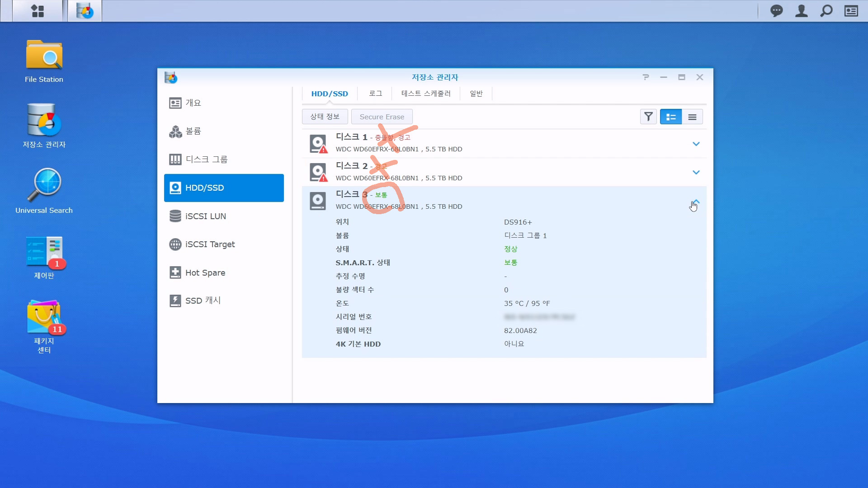
Task: Open File Station desktop icon
Action: pos(44,56)
